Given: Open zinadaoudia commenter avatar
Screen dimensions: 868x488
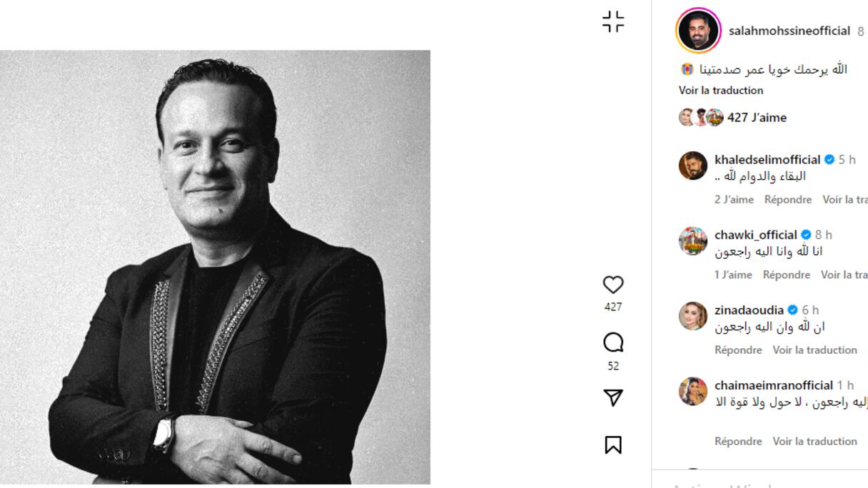Looking at the screenshot, I should tap(692, 316).
